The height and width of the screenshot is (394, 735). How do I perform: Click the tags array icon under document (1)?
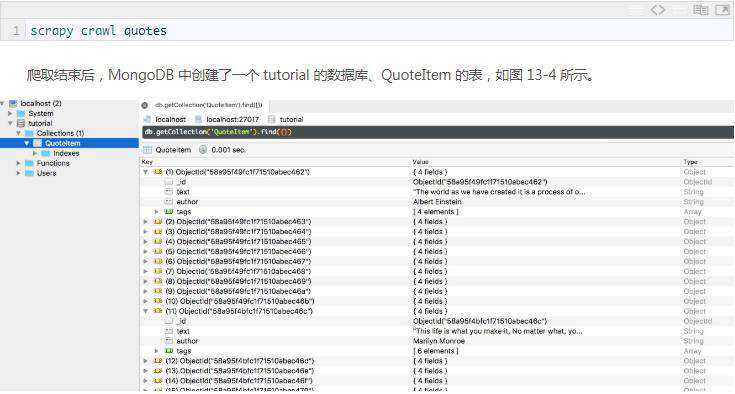(169, 212)
